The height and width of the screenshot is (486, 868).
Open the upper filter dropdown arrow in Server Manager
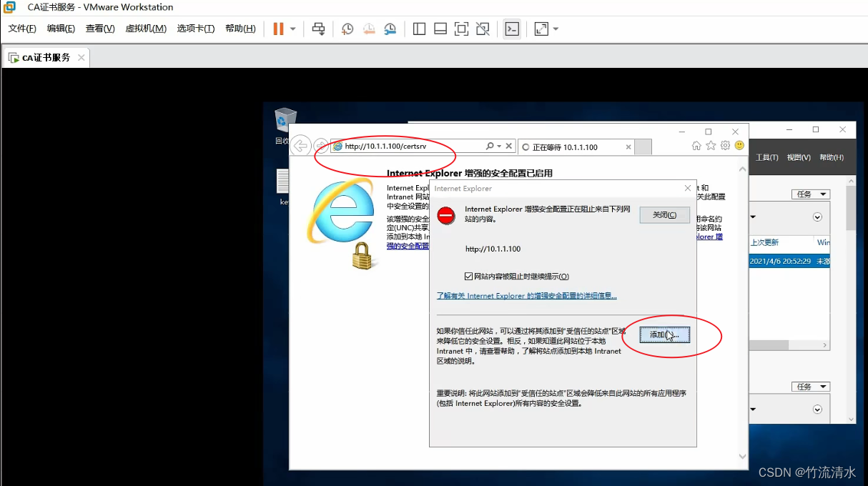pyautogui.click(x=753, y=217)
